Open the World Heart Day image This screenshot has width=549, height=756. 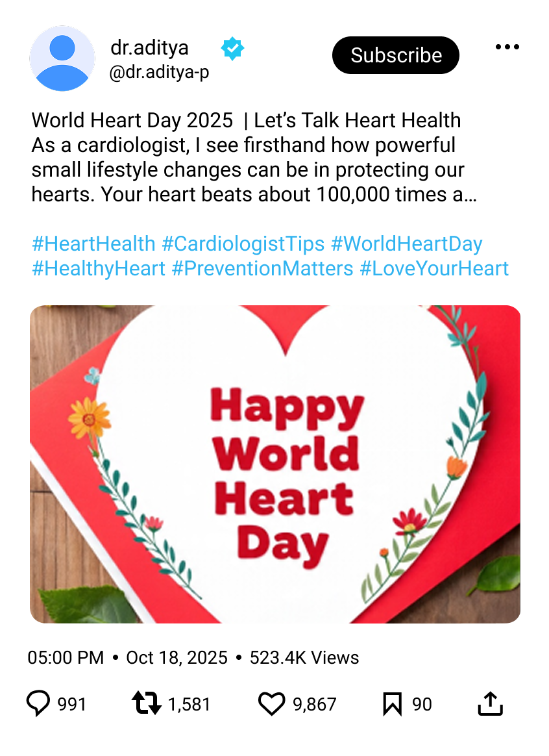(x=274, y=464)
